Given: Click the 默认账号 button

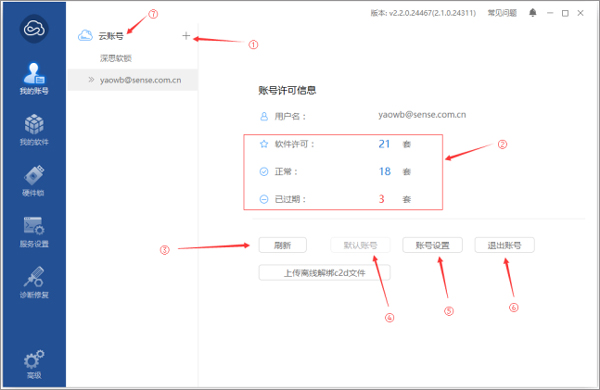Looking at the screenshot, I should (x=360, y=245).
